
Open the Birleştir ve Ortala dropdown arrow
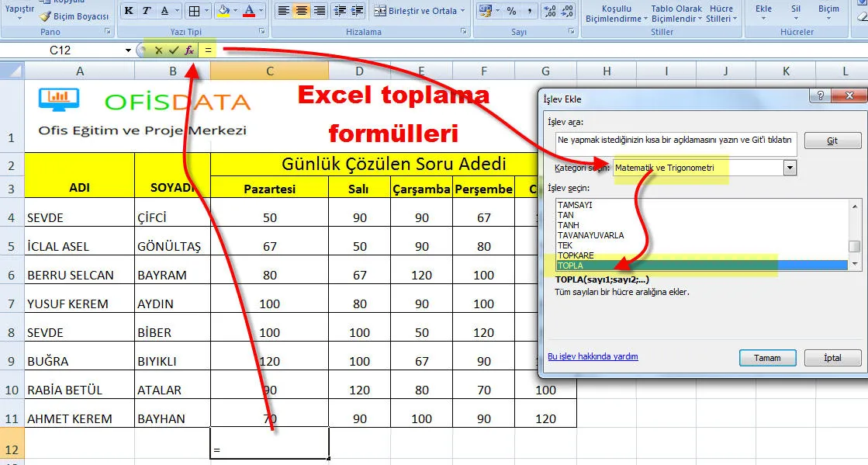point(463,11)
